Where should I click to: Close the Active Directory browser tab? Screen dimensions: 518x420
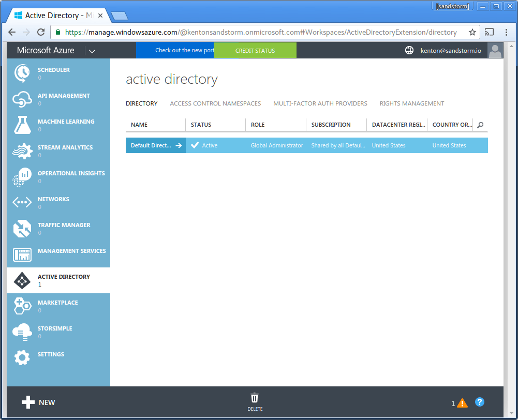pos(100,16)
